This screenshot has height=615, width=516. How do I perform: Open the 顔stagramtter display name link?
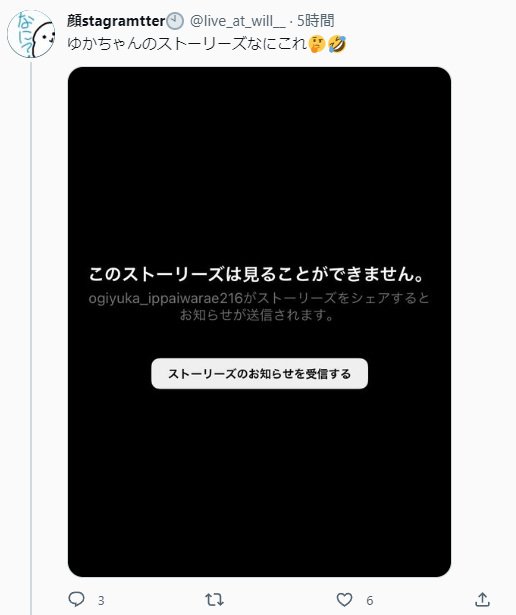(116, 21)
